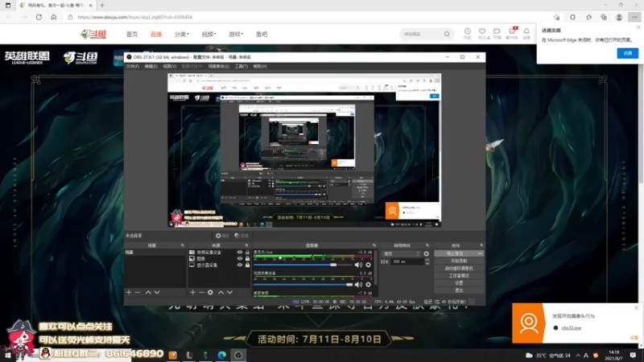Toggle visibility of 图像 source
Viewport: 644px width, 362px height.
pos(240,258)
